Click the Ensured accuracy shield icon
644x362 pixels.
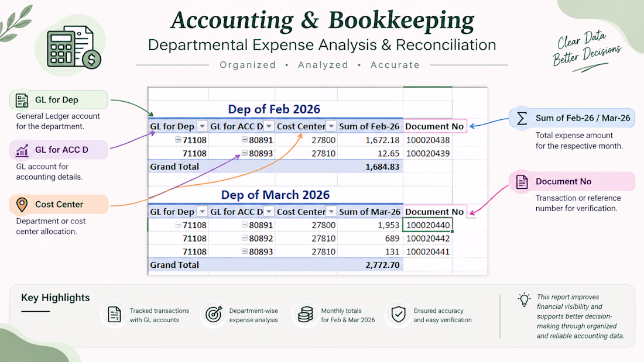(x=398, y=315)
